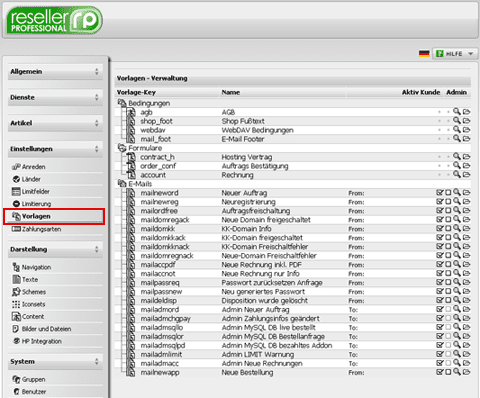Expand the Artikel sidebar section
Viewport: 480px width, 398px height.
(x=55, y=123)
